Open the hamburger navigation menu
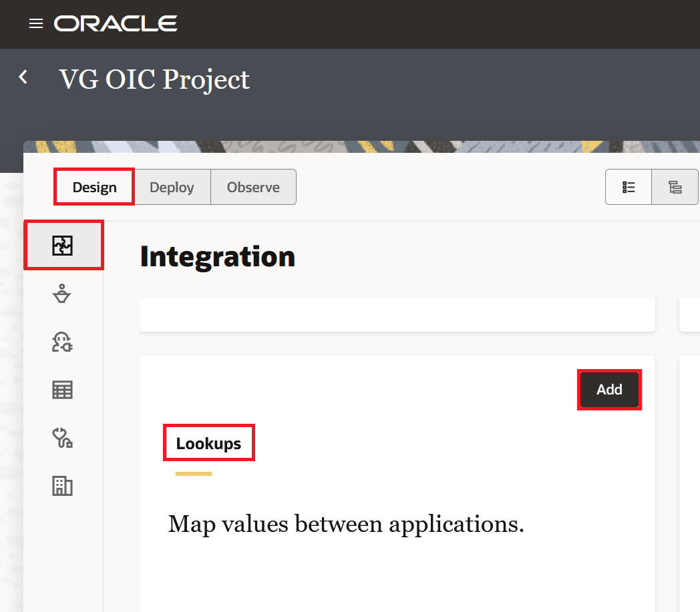 point(36,24)
